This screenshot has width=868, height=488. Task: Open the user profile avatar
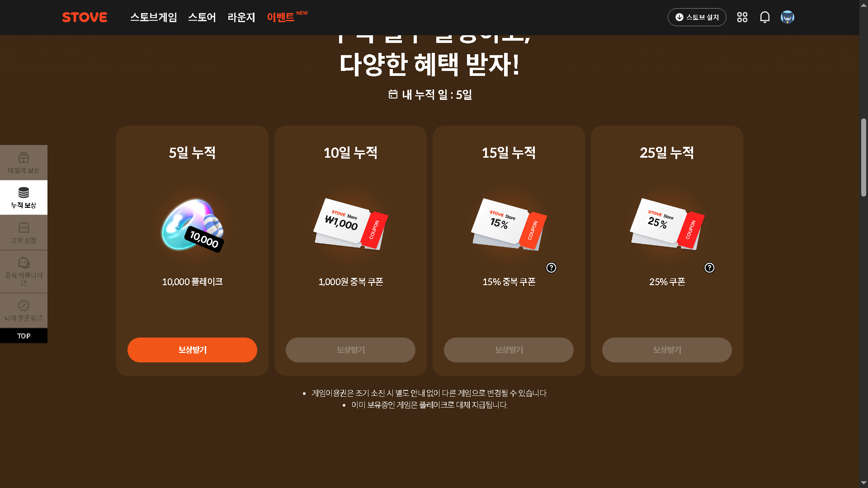click(787, 17)
